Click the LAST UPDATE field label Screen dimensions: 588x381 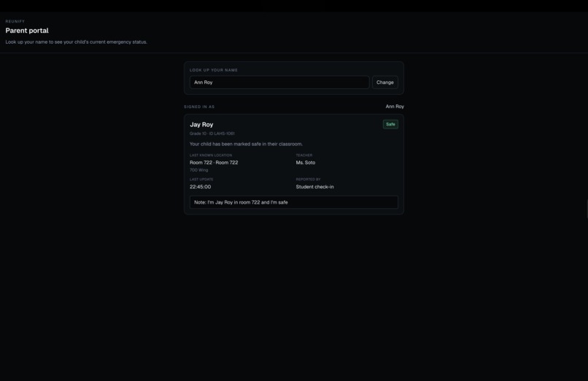pos(201,180)
